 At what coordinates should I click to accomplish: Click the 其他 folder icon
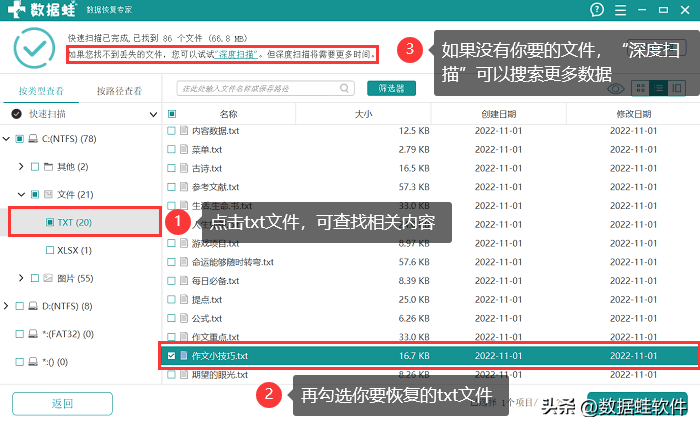[49, 167]
